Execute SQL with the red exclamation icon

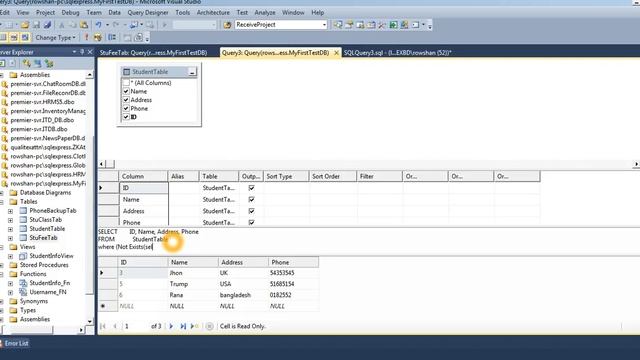click(86, 38)
